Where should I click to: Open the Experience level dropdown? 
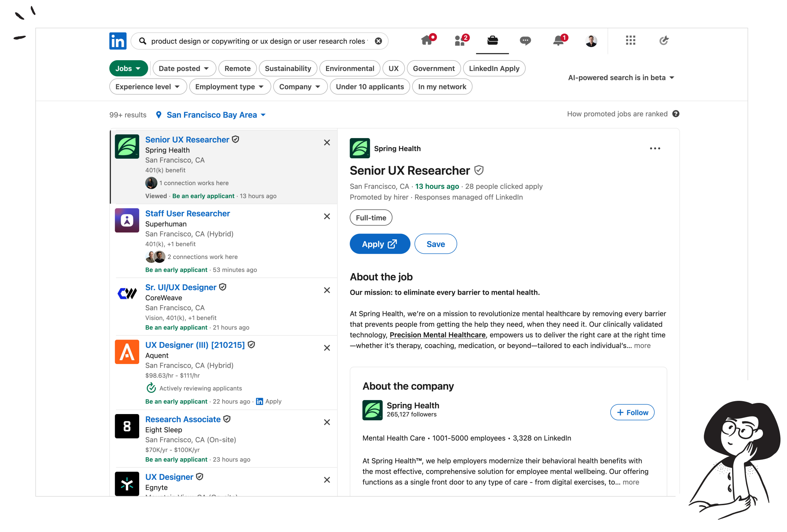coord(148,87)
